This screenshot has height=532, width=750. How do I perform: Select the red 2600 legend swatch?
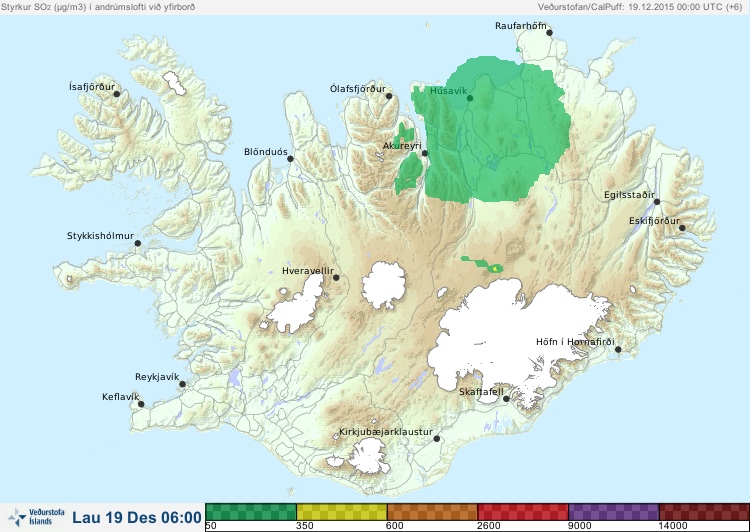[x=523, y=512]
